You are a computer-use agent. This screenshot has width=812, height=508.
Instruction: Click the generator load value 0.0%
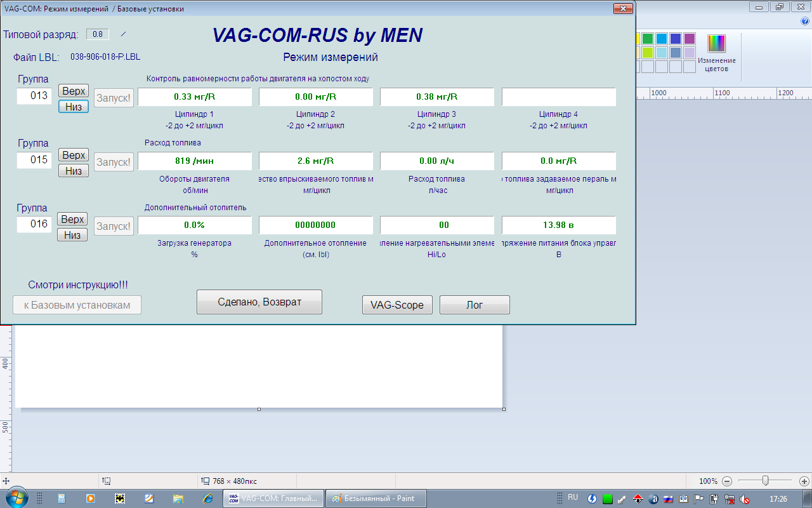[195, 225]
